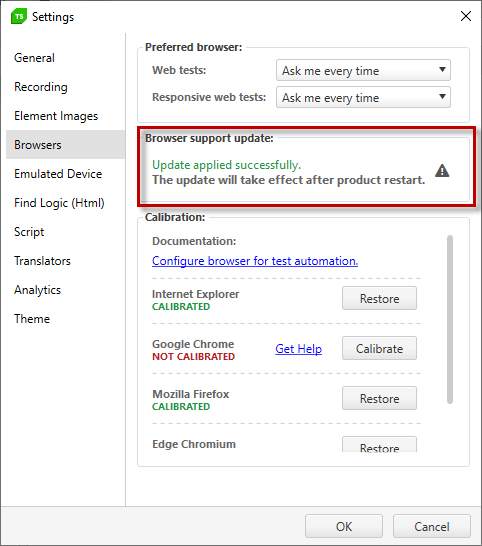Select the General settings tab
The image size is (482, 546).
point(34,58)
